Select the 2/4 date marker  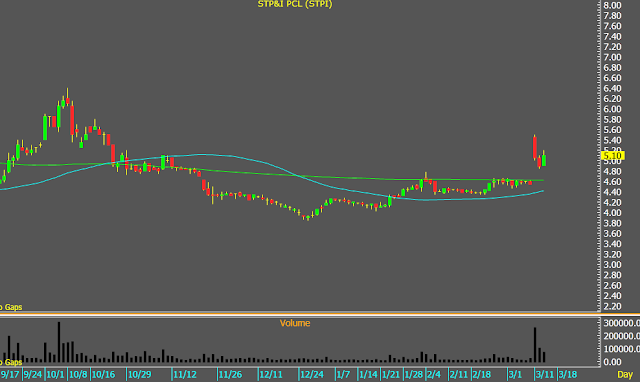click(434, 375)
